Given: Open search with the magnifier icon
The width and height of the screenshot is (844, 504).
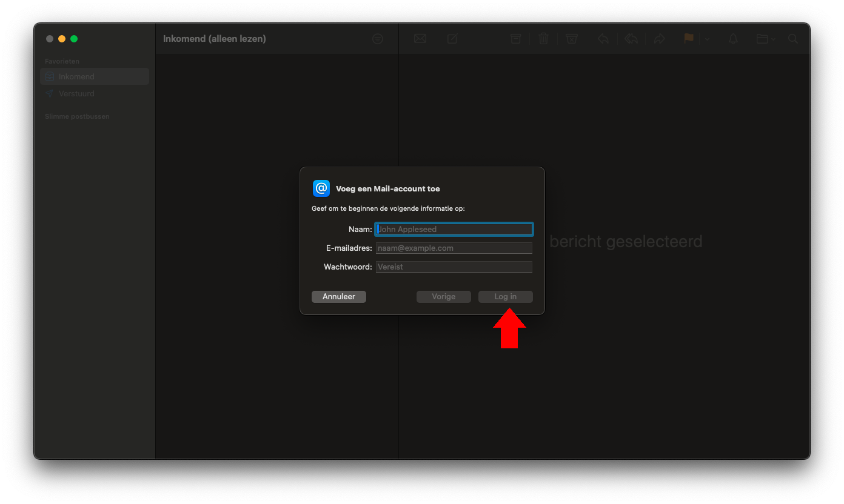Looking at the screenshot, I should point(793,38).
